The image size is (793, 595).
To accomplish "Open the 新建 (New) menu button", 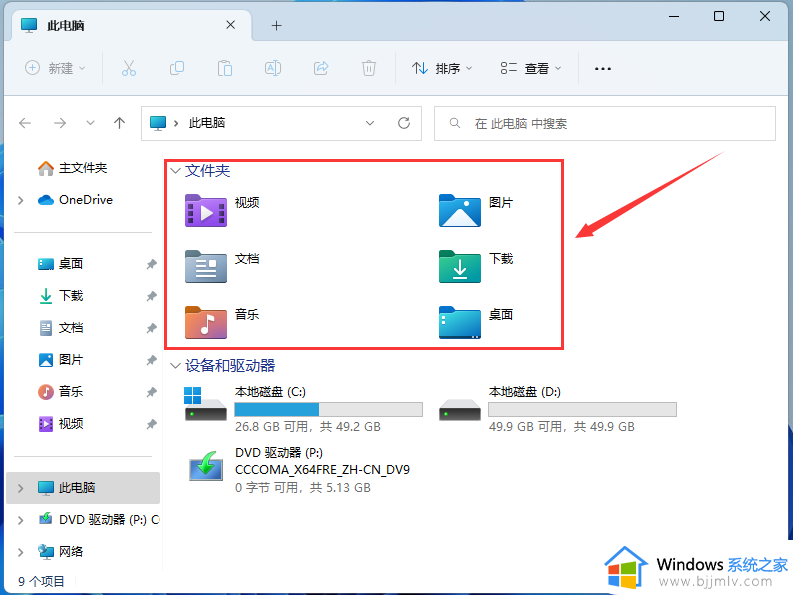I will coord(55,68).
